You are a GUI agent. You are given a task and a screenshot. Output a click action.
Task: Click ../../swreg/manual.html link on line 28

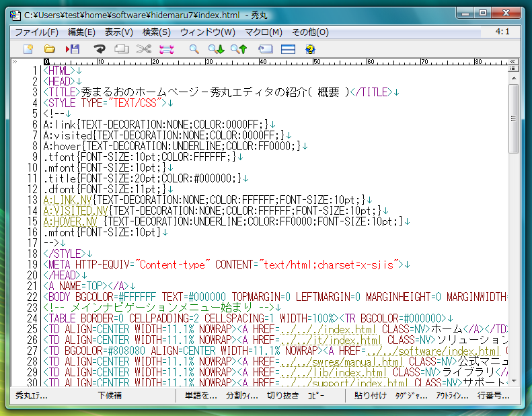342,361
